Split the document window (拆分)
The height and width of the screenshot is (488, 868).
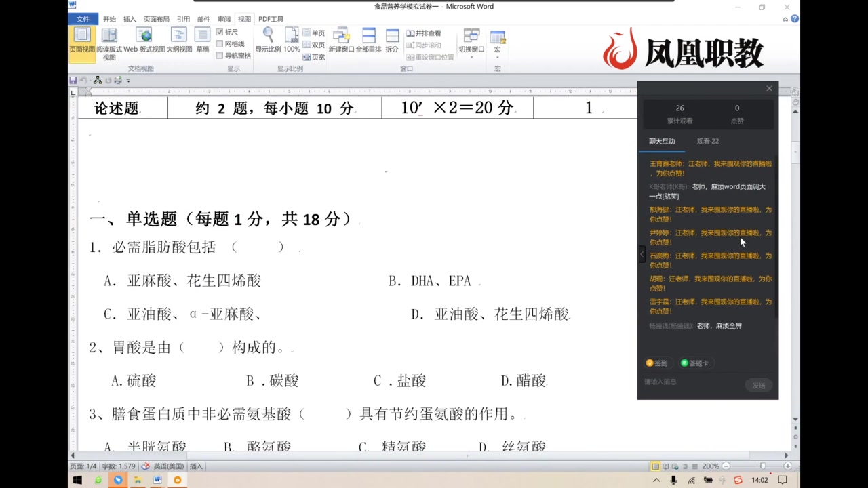coord(392,41)
